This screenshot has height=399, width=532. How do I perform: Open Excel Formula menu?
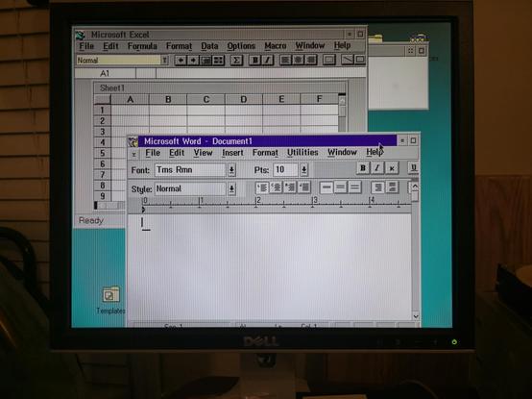click(x=142, y=46)
